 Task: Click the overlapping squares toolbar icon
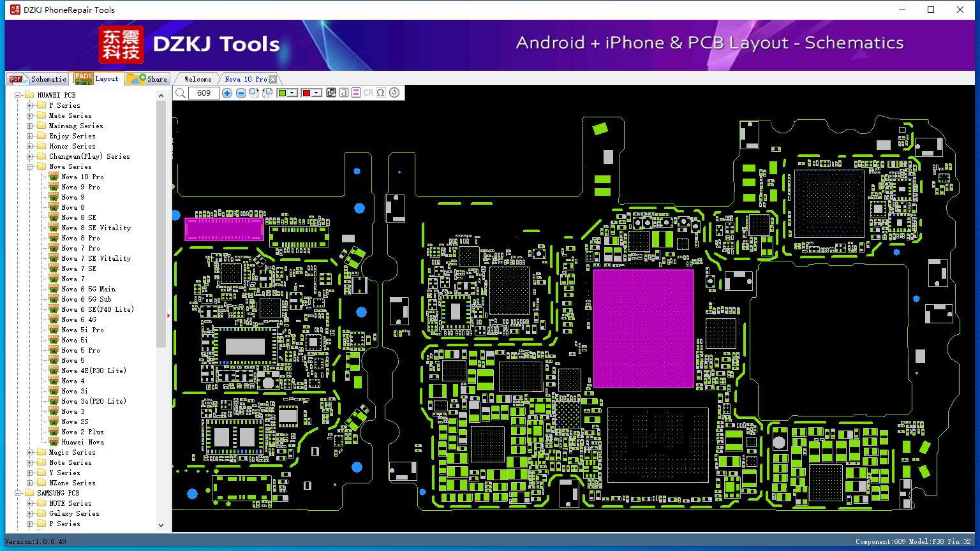pyautogui.click(x=331, y=92)
